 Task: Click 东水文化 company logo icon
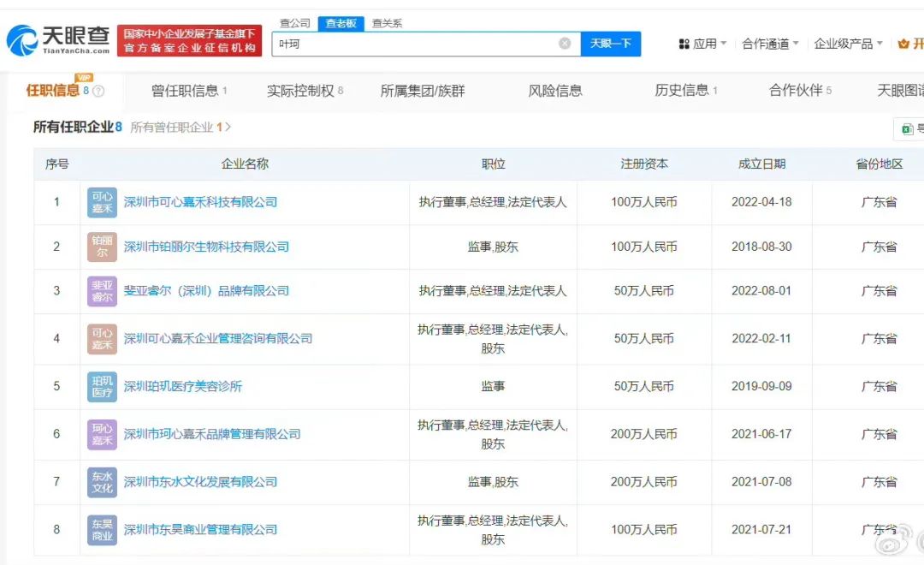(102, 482)
